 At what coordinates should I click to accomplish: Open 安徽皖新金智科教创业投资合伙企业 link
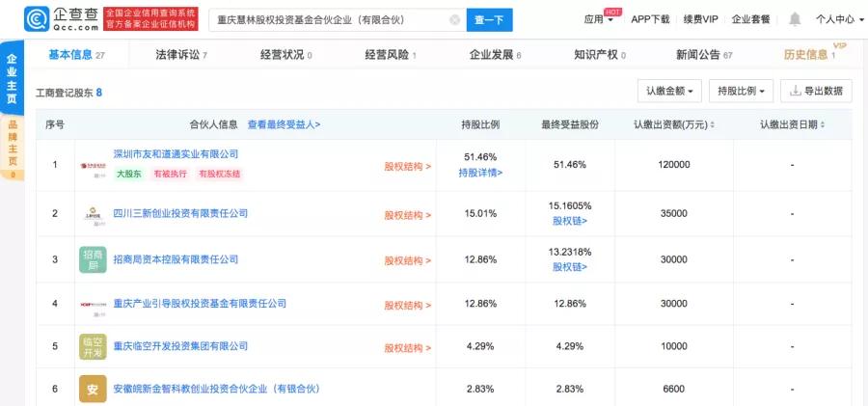click(x=217, y=389)
